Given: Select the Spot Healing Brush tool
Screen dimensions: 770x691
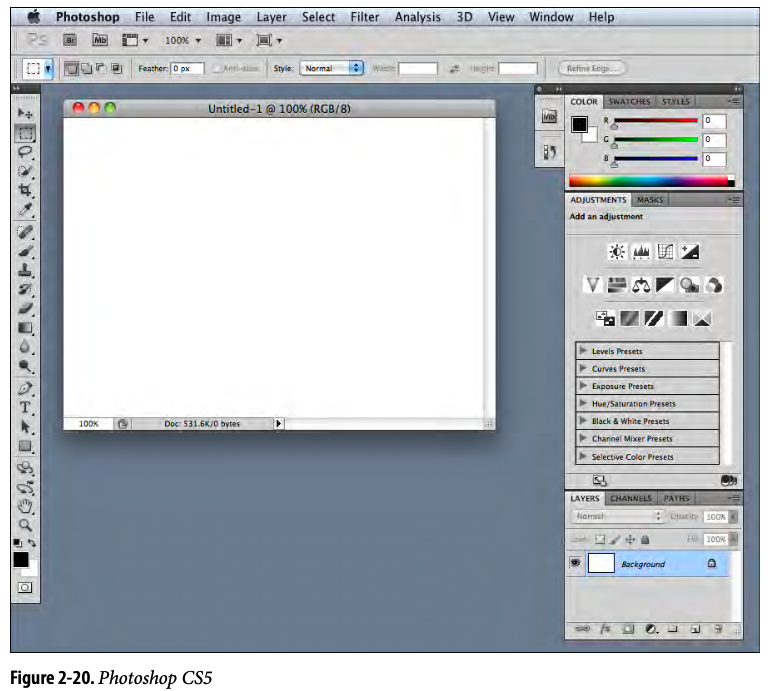Looking at the screenshot, I should coord(25,231).
